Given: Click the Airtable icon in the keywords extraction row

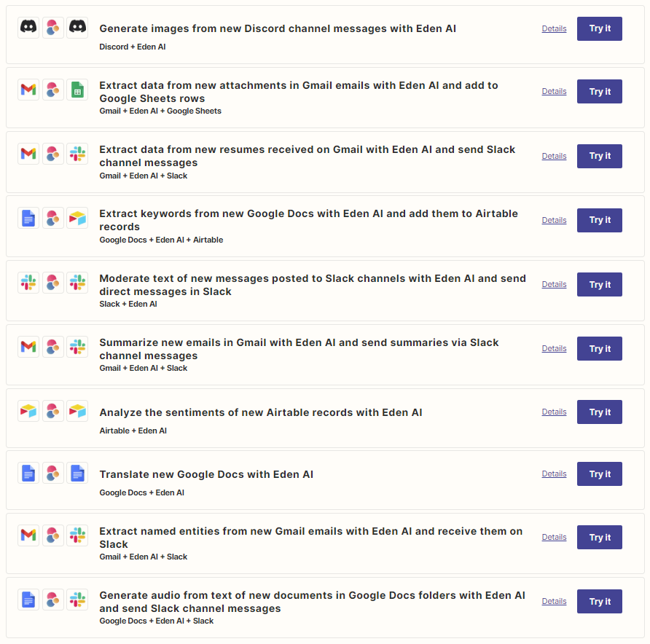Looking at the screenshot, I should coord(77,218).
